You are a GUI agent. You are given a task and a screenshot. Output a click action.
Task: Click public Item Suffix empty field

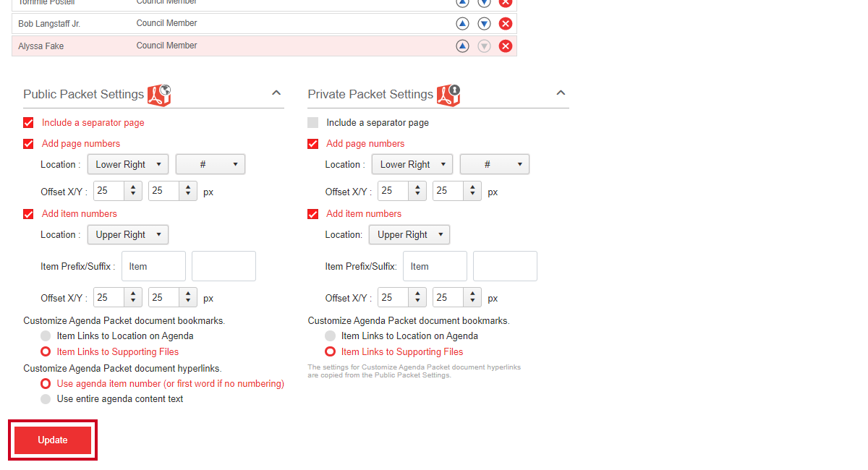click(224, 266)
